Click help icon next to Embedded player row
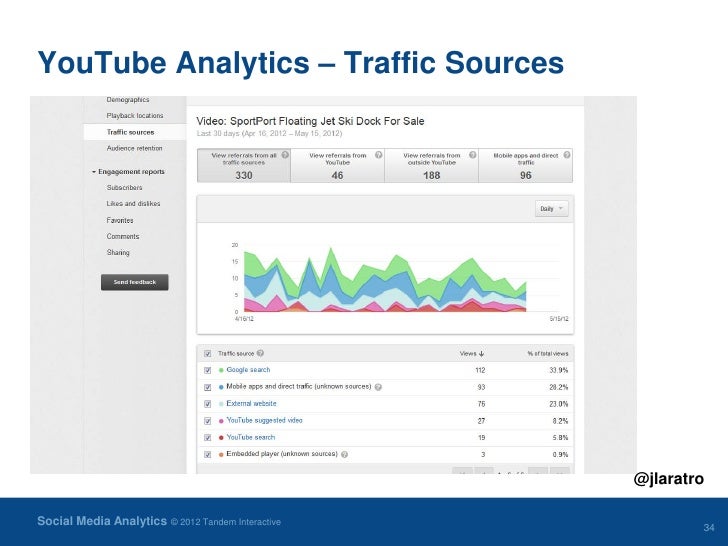This screenshot has width=728, height=546. 344,454
